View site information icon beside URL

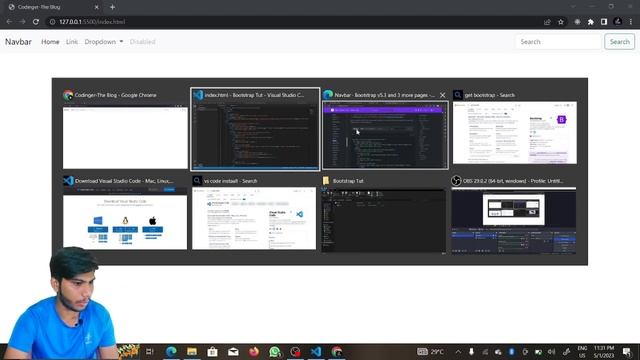coord(52,22)
